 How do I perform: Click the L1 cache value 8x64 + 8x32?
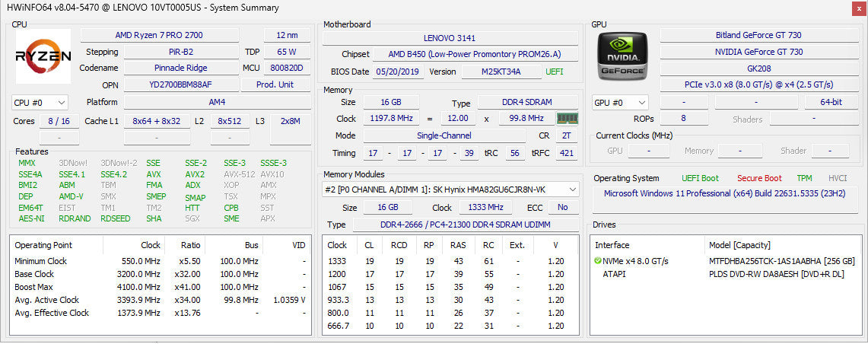tap(157, 121)
